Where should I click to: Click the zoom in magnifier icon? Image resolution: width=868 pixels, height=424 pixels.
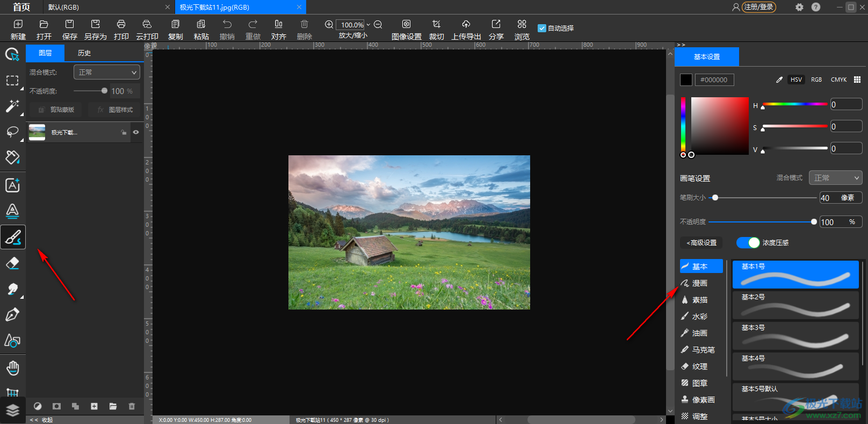pyautogui.click(x=329, y=24)
